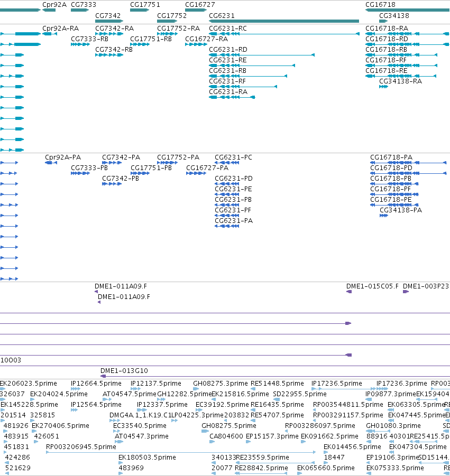Screen dimensions: 450x476
Task: Open EST label IP12137.5prime
Action: coord(156,384)
